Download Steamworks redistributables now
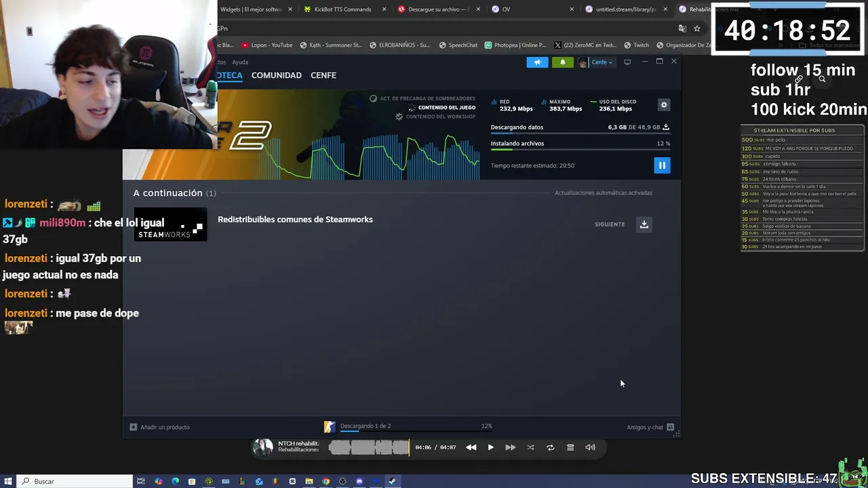The image size is (868, 488). 644,224
